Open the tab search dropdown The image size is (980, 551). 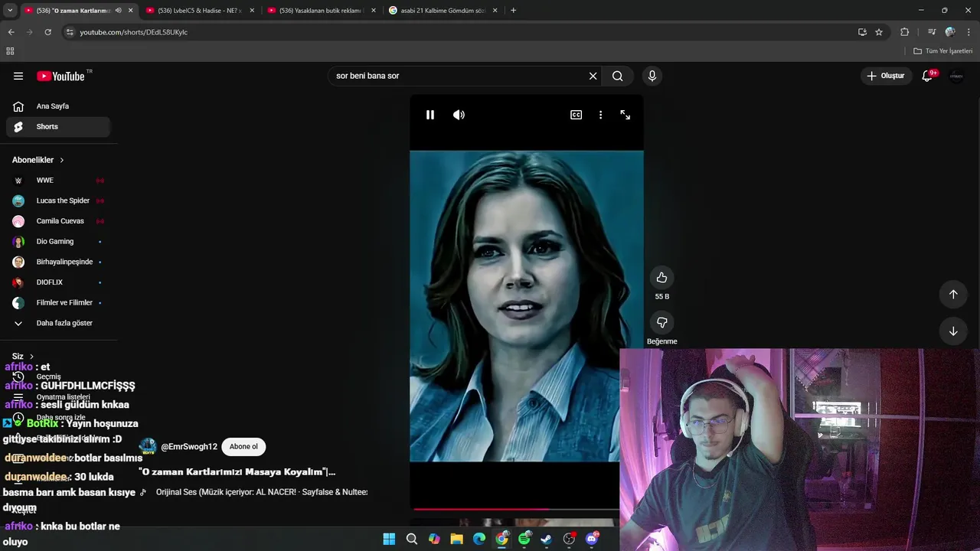[x=10, y=11]
